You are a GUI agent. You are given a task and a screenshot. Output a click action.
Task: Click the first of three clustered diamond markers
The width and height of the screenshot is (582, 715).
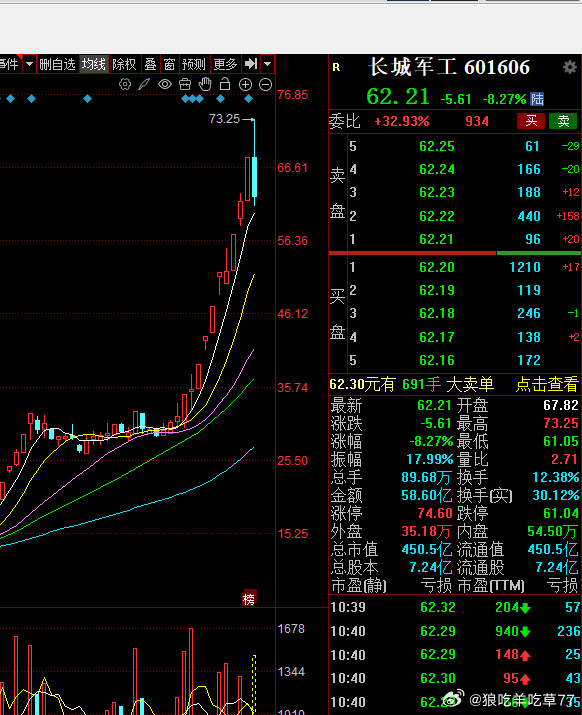tap(185, 98)
